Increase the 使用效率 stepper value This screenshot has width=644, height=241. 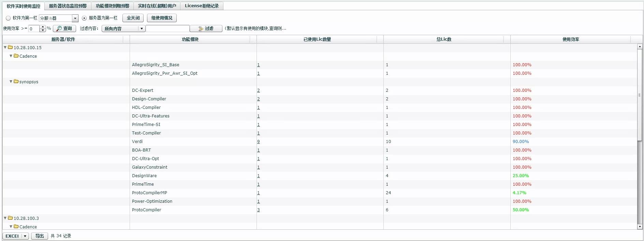(x=43, y=27)
